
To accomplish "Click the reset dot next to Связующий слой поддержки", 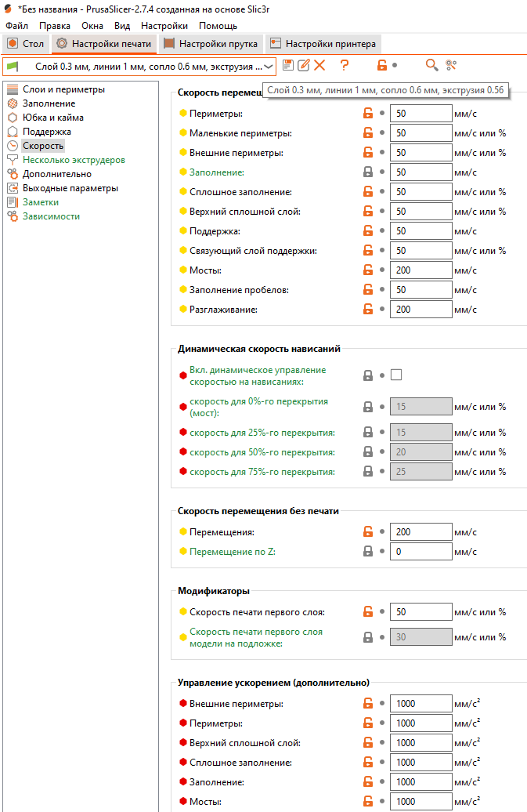I will [382, 250].
